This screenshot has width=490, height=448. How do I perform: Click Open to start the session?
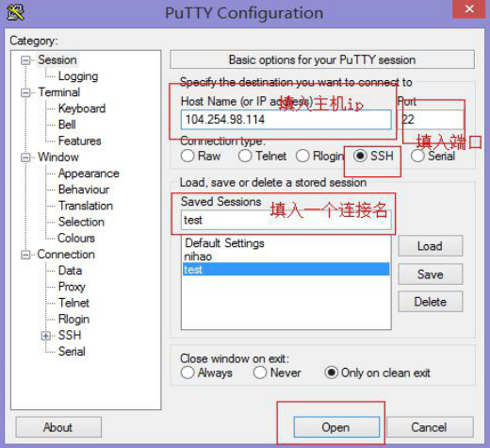pos(336,427)
